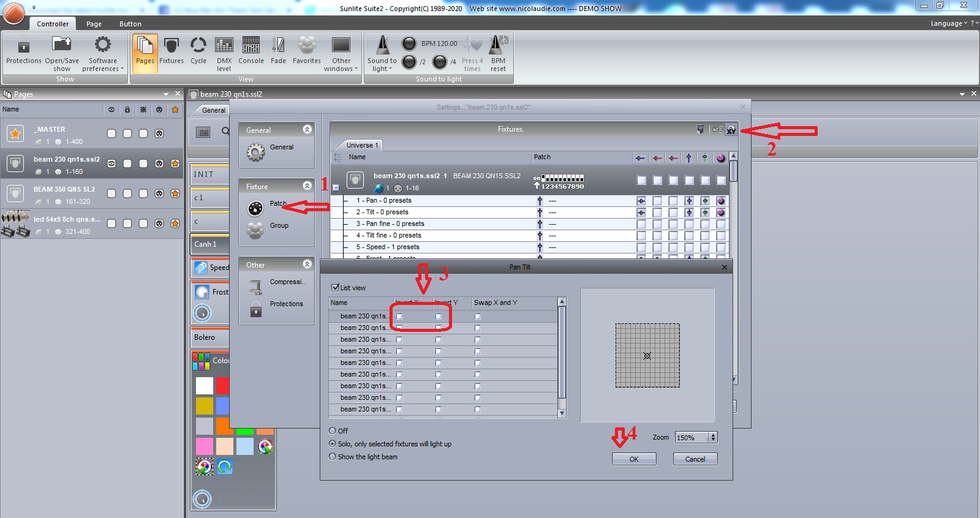This screenshot has width=980, height=518.
Task: Switch to the Controller ribbon tab
Action: pos(53,24)
